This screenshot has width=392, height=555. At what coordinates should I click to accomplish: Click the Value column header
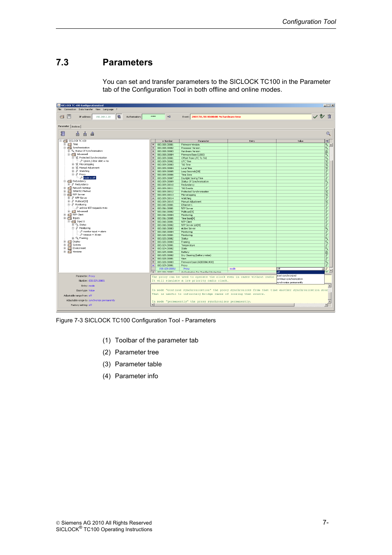(300, 141)
